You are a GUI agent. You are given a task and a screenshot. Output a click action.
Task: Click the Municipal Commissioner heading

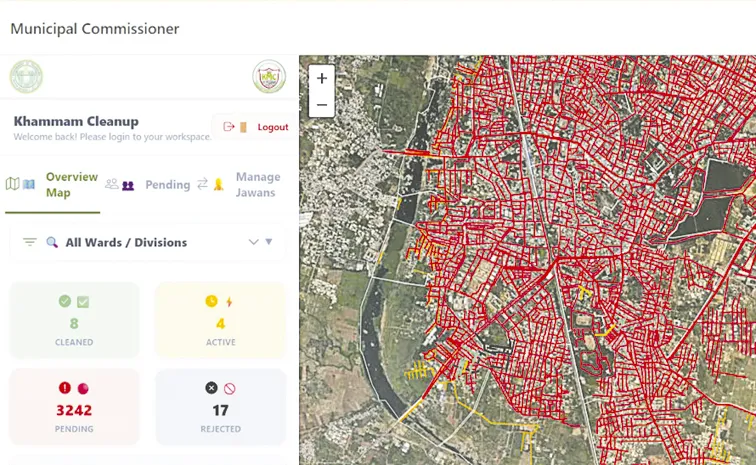94,29
